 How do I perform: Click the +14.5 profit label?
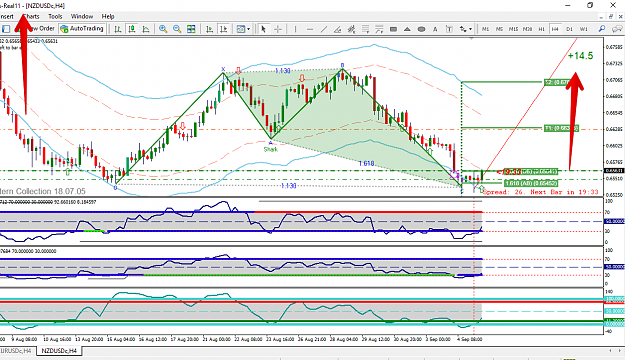pos(580,56)
